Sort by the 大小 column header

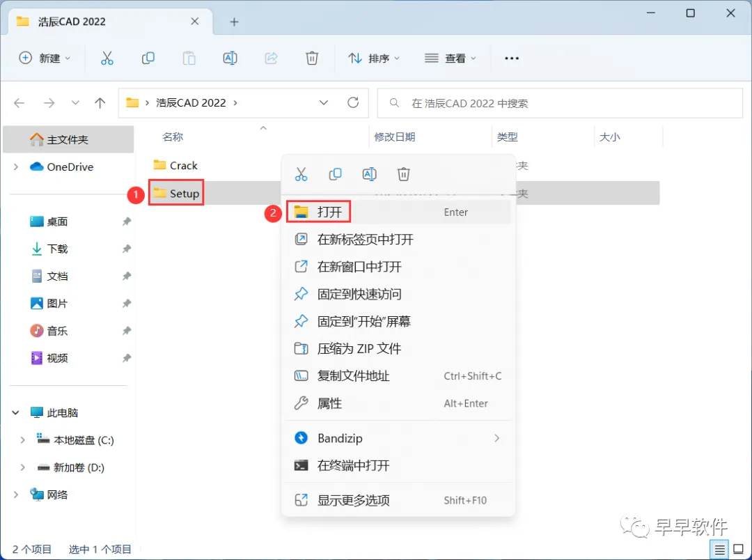[609, 137]
